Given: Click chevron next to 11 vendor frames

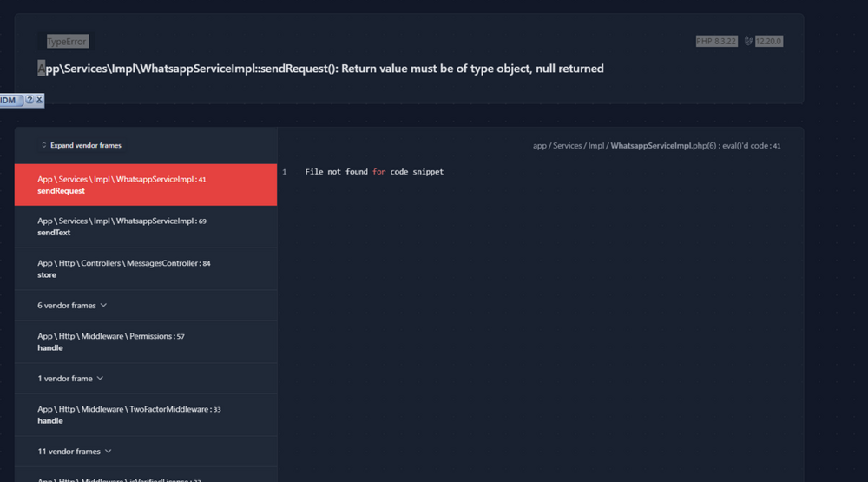Looking at the screenshot, I should pos(108,452).
